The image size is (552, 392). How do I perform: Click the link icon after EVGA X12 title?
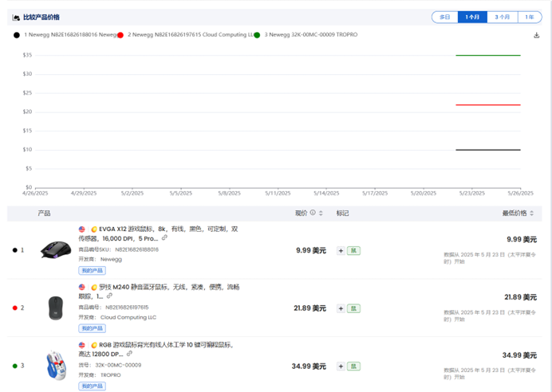coord(164,238)
